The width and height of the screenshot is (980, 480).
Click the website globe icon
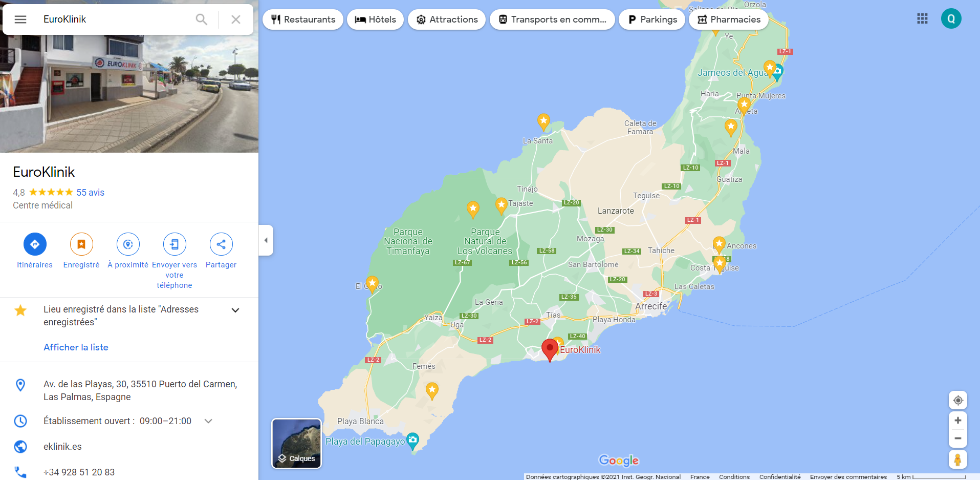pos(20,447)
